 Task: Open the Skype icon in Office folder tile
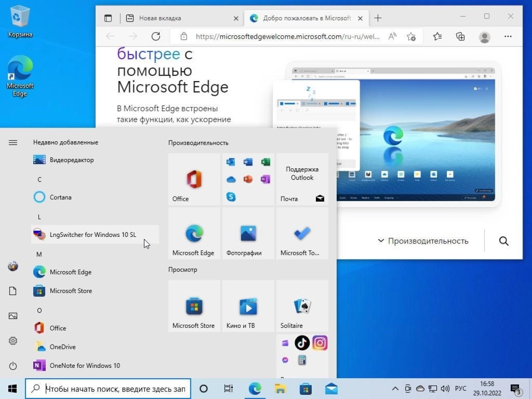[231, 197]
